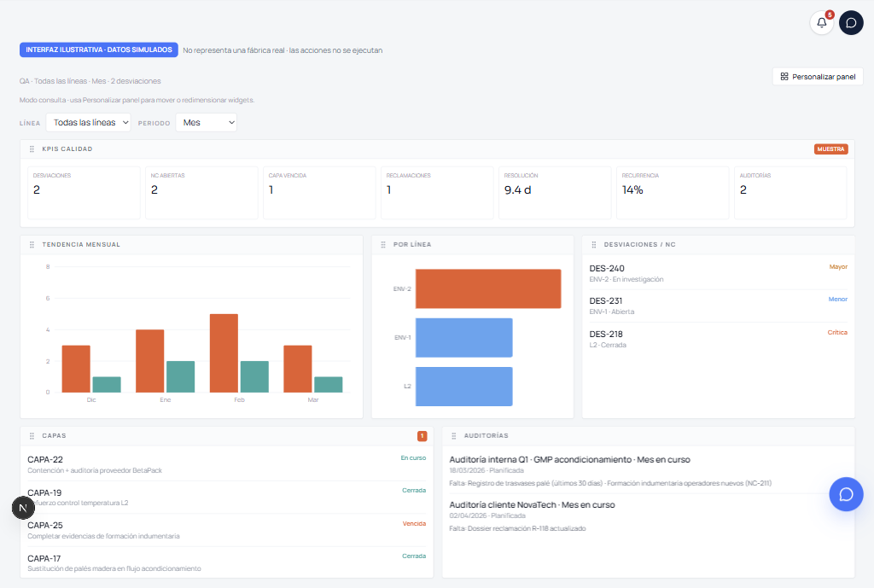The width and height of the screenshot is (874, 588).
Task: Click the orange ENV-2 bar in Por Línea
Action: (488, 288)
